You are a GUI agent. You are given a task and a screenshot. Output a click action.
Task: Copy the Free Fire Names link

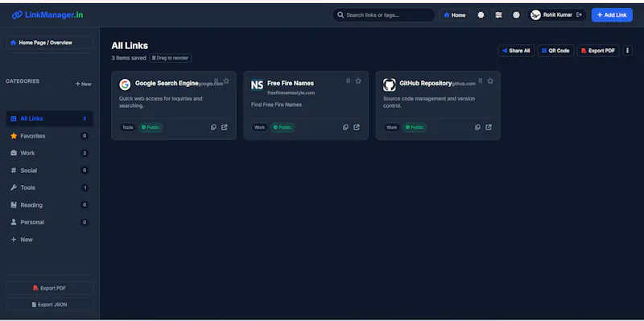click(x=346, y=127)
